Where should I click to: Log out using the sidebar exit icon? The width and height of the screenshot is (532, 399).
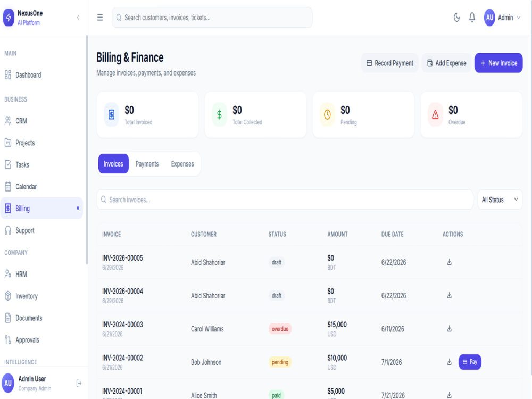pyautogui.click(x=79, y=383)
